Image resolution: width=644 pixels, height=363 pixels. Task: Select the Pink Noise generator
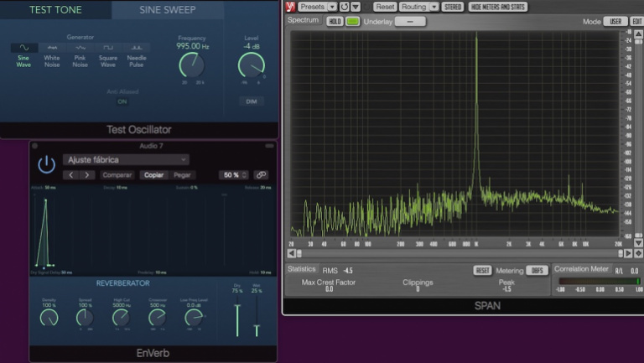tap(80, 55)
